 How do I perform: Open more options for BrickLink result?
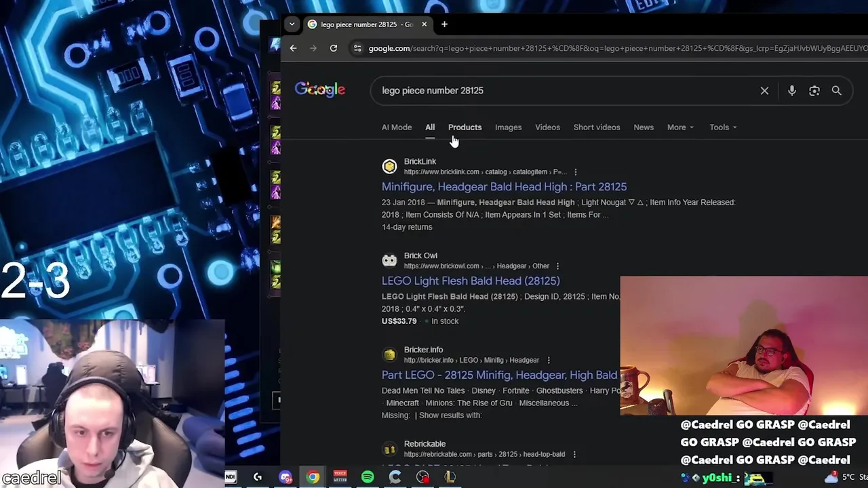coord(575,172)
